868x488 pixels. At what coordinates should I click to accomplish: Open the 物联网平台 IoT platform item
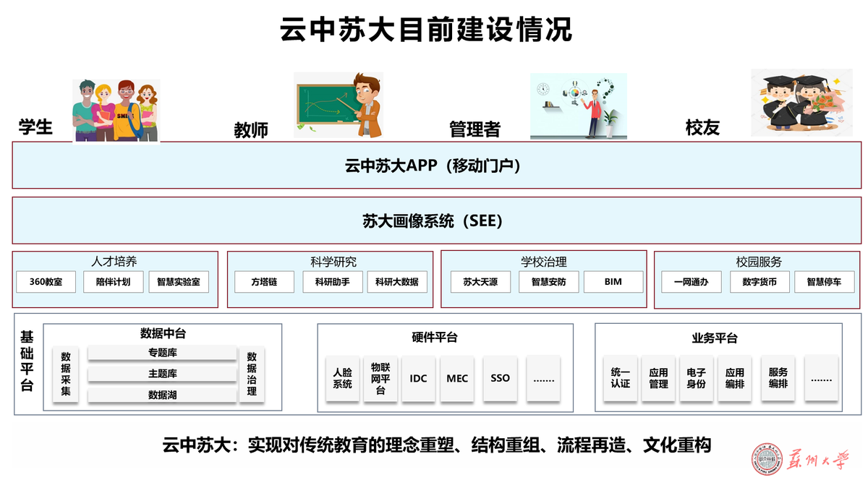click(380, 378)
